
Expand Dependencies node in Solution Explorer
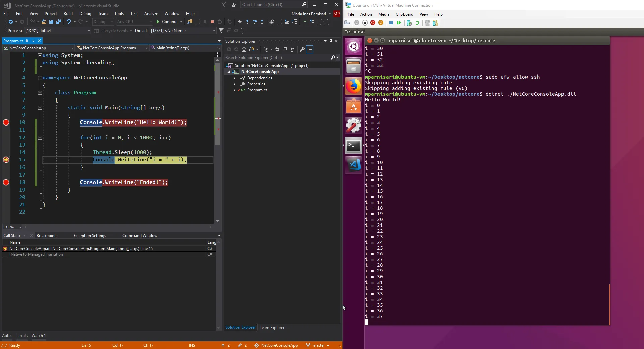[x=234, y=78]
